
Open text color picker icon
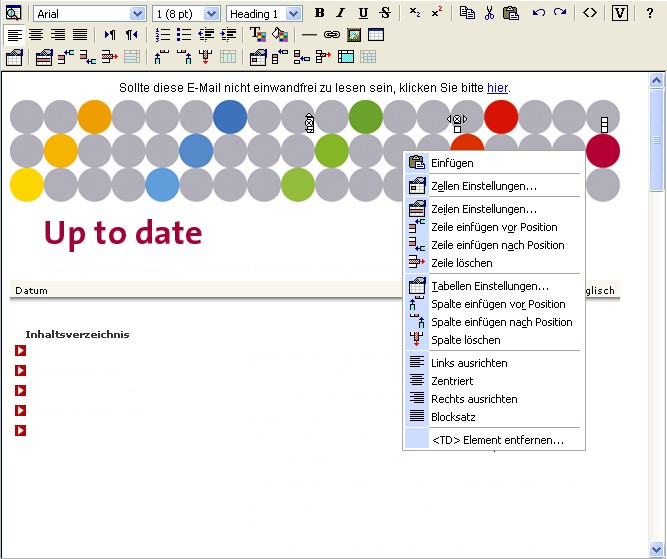pyautogui.click(x=258, y=34)
